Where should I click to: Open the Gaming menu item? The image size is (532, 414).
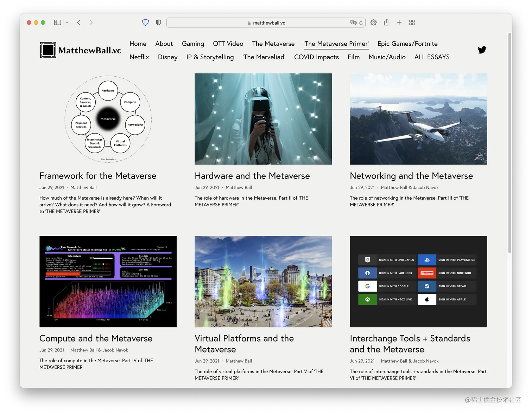(x=193, y=44)
